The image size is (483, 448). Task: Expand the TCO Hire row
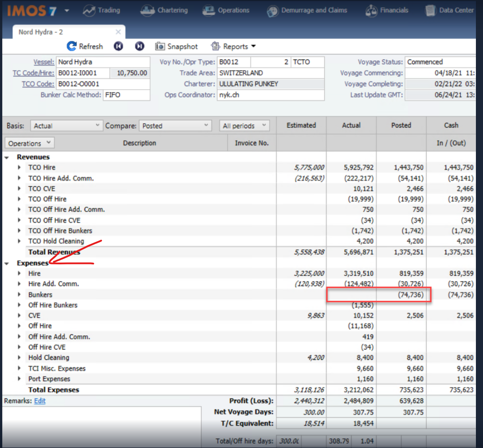pyautogui.click(x=19, y=168)
